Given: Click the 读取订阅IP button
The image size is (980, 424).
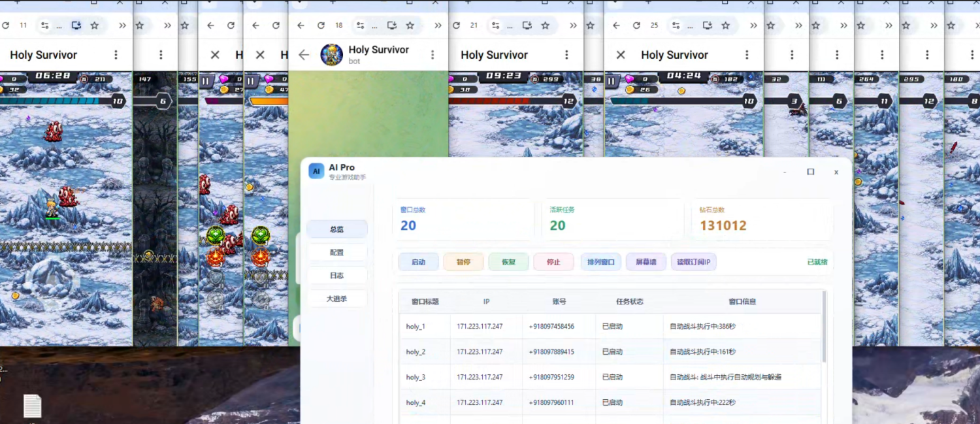Looking at the screenshot, I should point(693,261).
